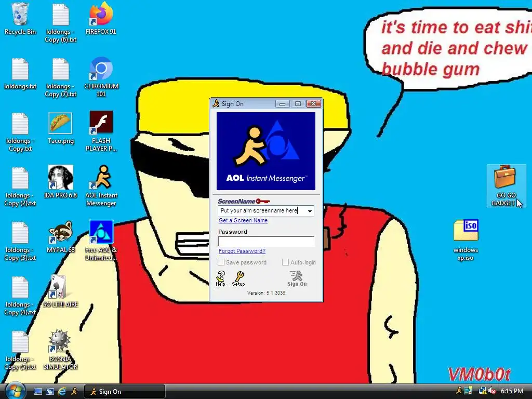Enable the Save password checkbox

coord(221,262)
